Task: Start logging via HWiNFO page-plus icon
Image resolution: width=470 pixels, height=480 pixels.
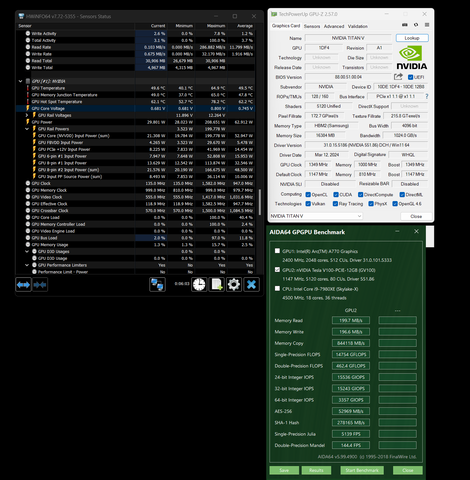Action: pos(217,285)
